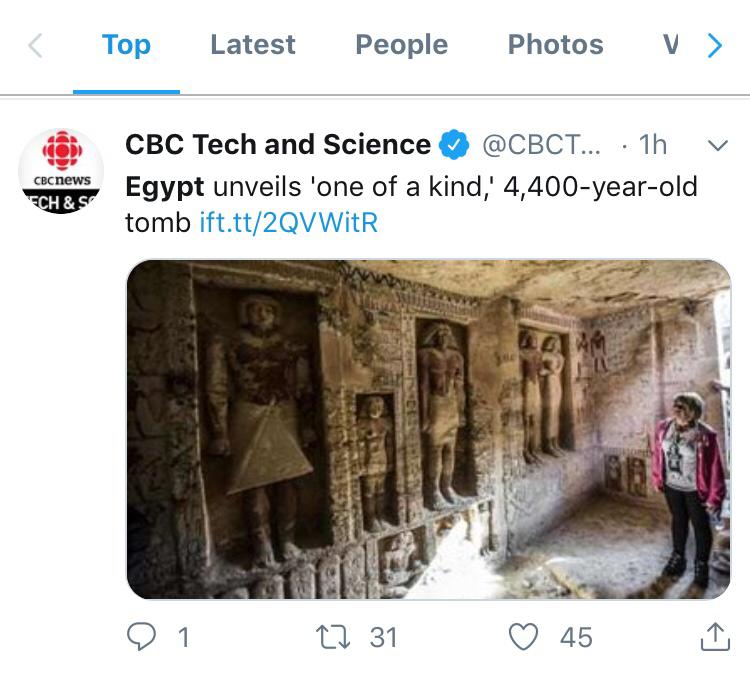Open the tweet options dropdown caret
The image size is (750, 677).
pyautogui.click(x=717, y=146)
